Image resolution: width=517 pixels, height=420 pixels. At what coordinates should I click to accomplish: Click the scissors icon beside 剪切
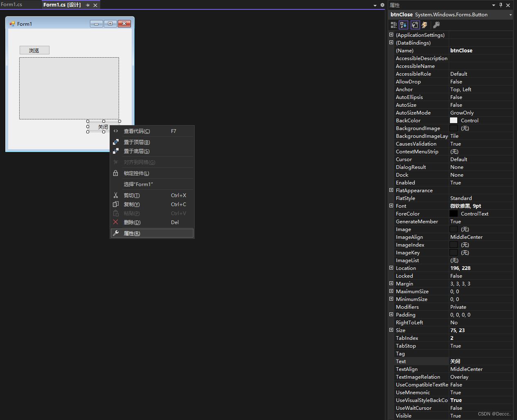(116, 195)
